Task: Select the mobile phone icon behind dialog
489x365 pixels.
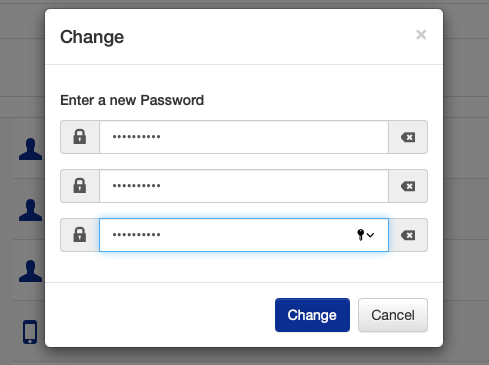Action: coord(30,332)
